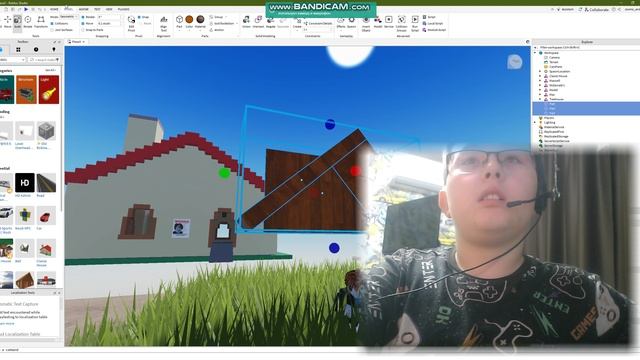Click the green scale handle in viewport
The image size is (640, 360).
[224, 173]
